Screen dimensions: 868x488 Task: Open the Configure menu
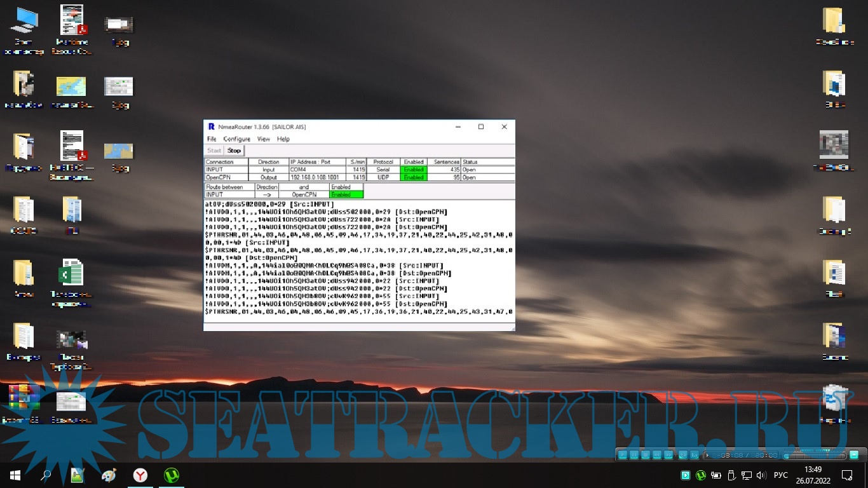[236, 139]
